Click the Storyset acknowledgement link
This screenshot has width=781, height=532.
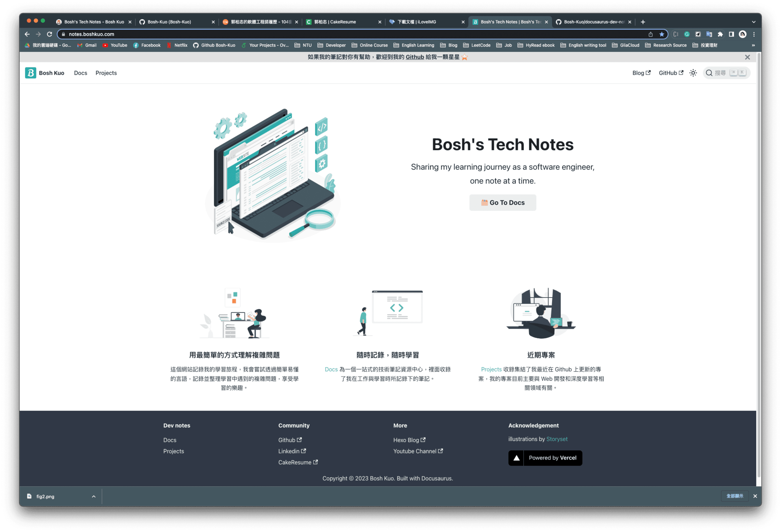(556, 439)
